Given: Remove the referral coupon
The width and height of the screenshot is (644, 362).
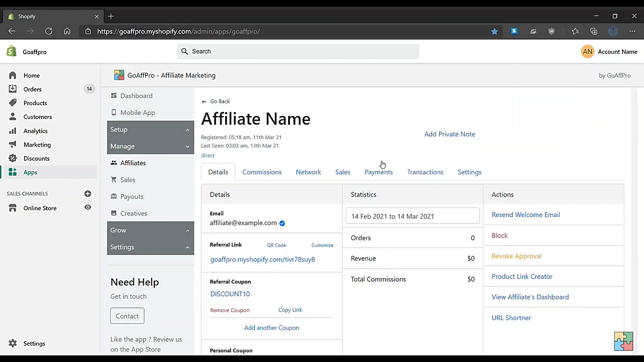Looking at the screenshot, I should pos(230,310).
